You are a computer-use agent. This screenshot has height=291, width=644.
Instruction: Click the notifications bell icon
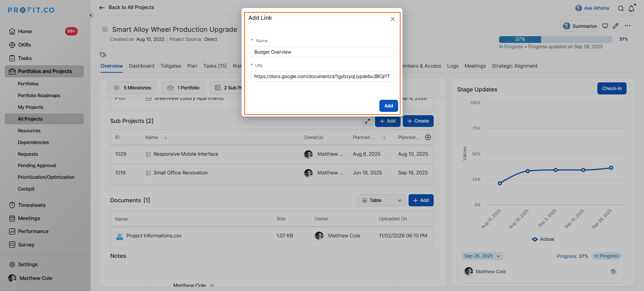[631, 8]
